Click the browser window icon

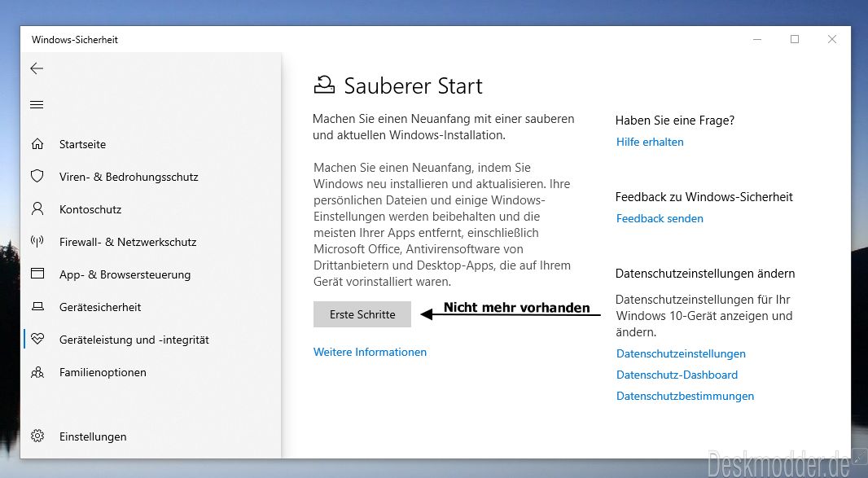(37, 274)
